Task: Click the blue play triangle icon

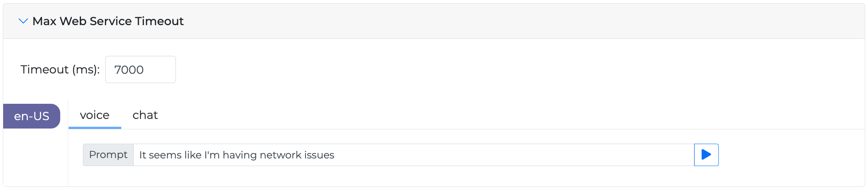Action: [x=706, y=155]
